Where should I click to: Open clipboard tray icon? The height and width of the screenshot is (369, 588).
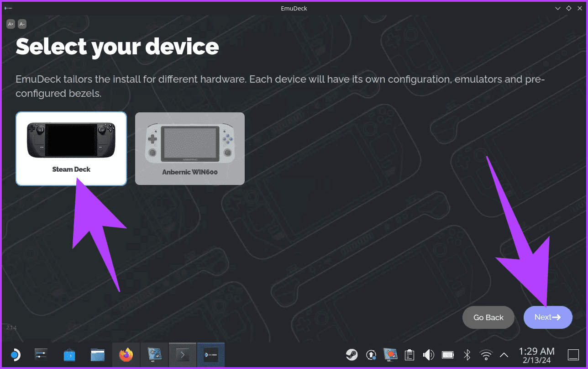409,355
